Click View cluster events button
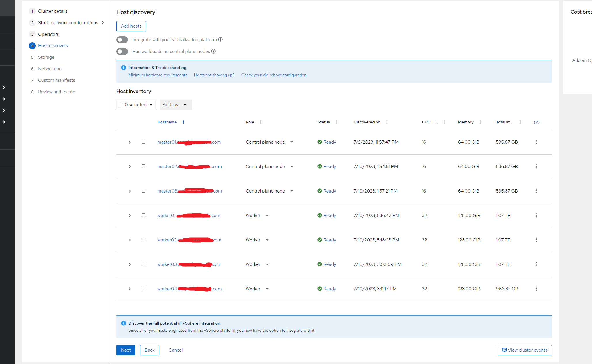The height and width of the screenshot is (364, 592). pos(524,350)
